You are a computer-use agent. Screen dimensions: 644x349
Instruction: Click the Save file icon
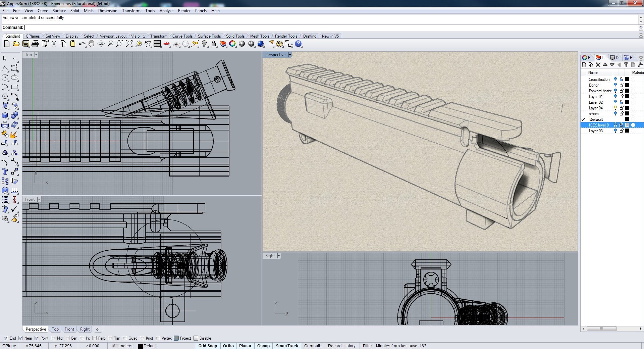coord(26,44)
